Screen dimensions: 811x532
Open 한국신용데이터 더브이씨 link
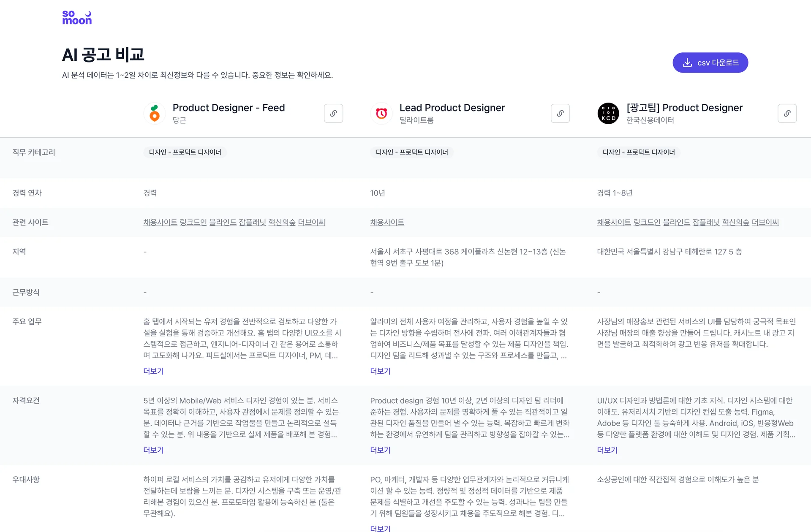(765, 223)
